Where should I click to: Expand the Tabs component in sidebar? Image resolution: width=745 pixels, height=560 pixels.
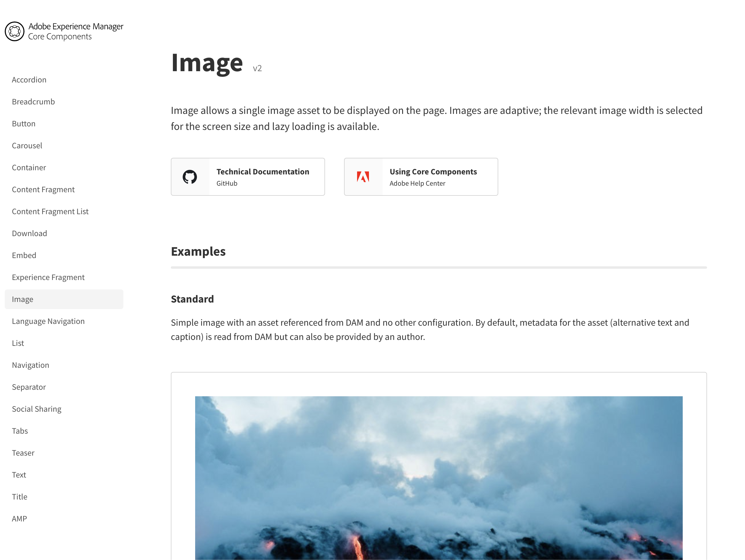(x=19, y=431)
